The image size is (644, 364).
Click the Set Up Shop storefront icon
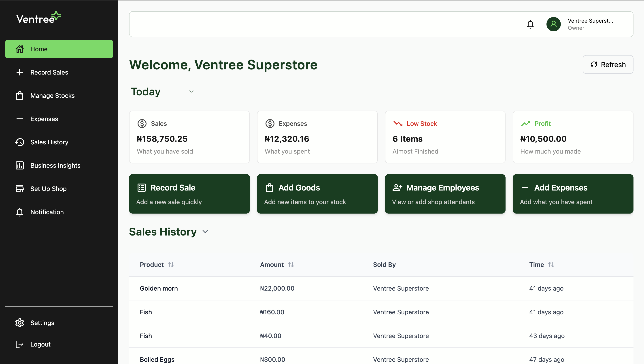coord(19,189)
